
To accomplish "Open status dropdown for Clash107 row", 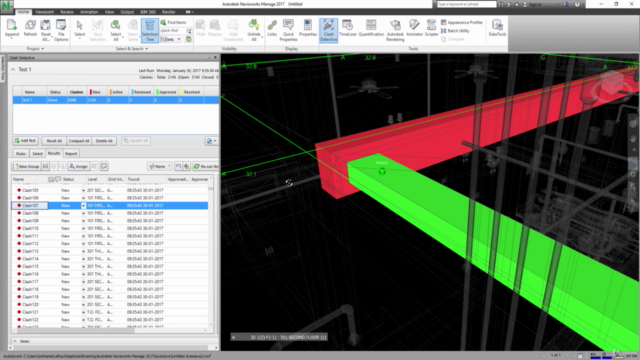I will coord(83,206).
